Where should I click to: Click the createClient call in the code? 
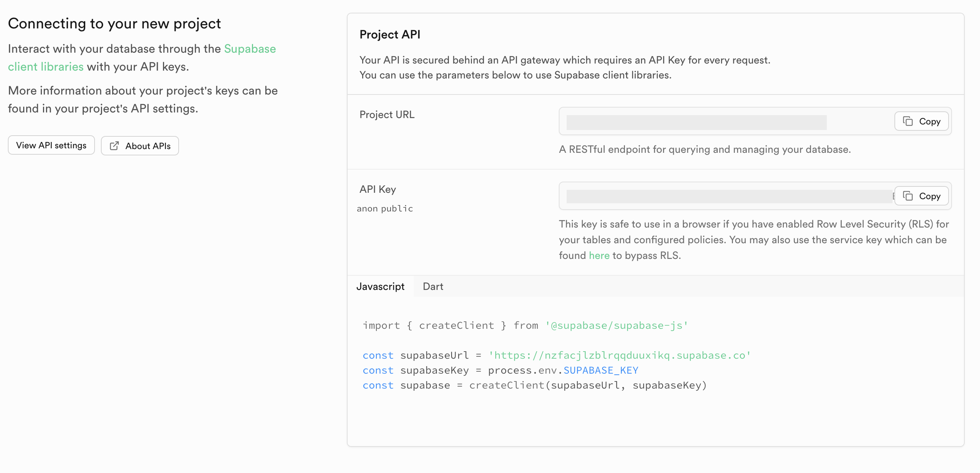pyautogui.click(x=506, y=385)
